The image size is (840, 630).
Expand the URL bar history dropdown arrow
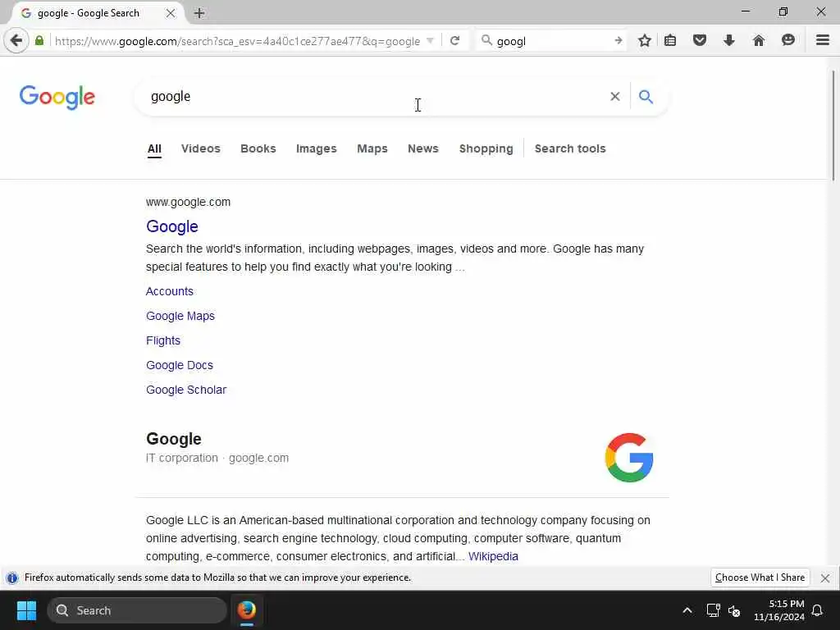pos(430,41)
